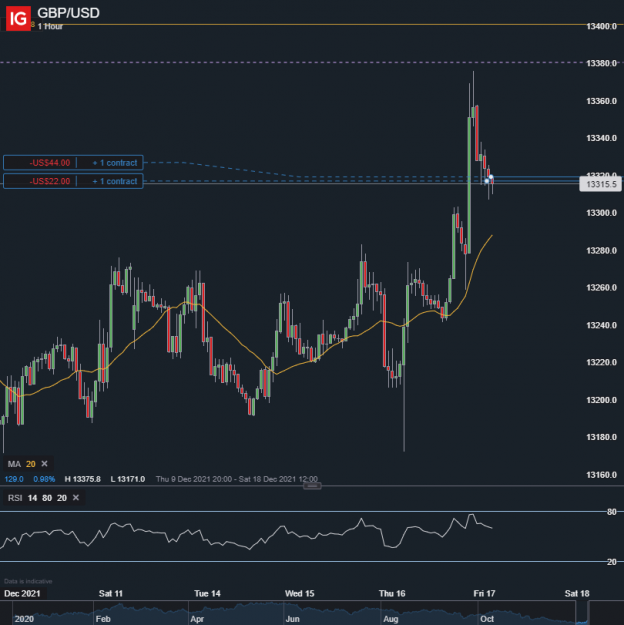Screen dimensions: 624x625
Task: Click the Sat 11 date label
Action: pos(111,594)
